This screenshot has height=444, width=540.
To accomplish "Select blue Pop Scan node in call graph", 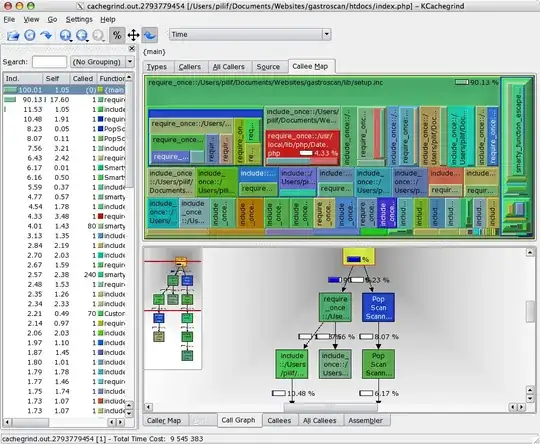I will [378, 308].
